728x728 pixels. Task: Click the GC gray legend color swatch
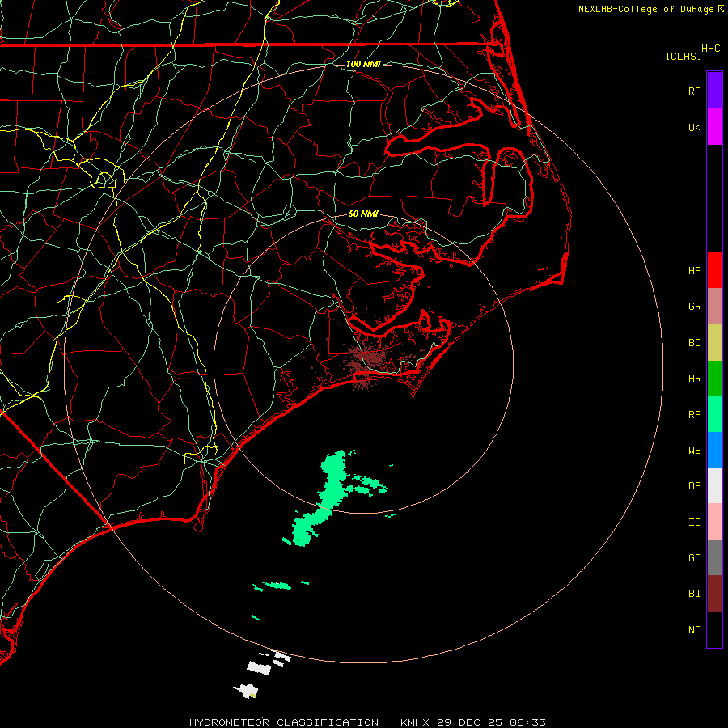714,557
